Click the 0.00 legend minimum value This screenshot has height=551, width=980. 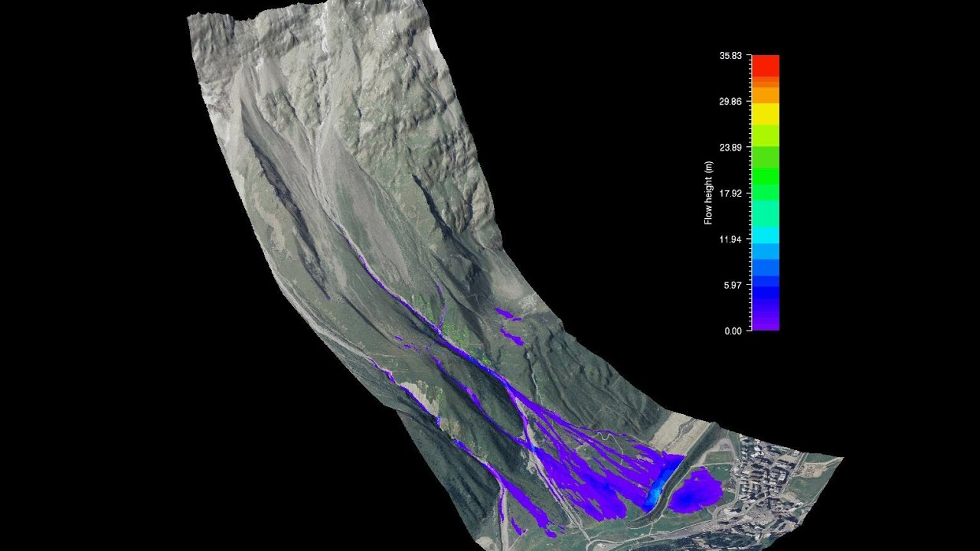[x=733, y=331]
